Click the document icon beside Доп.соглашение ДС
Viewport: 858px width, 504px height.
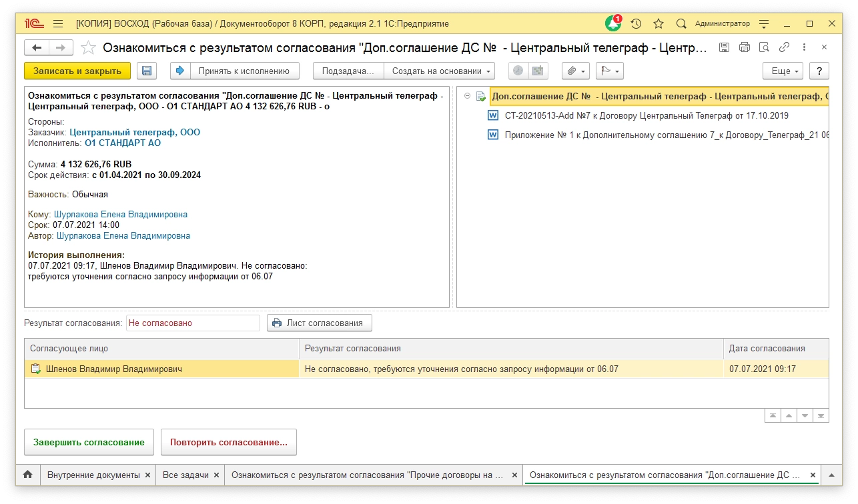[481, 97]
